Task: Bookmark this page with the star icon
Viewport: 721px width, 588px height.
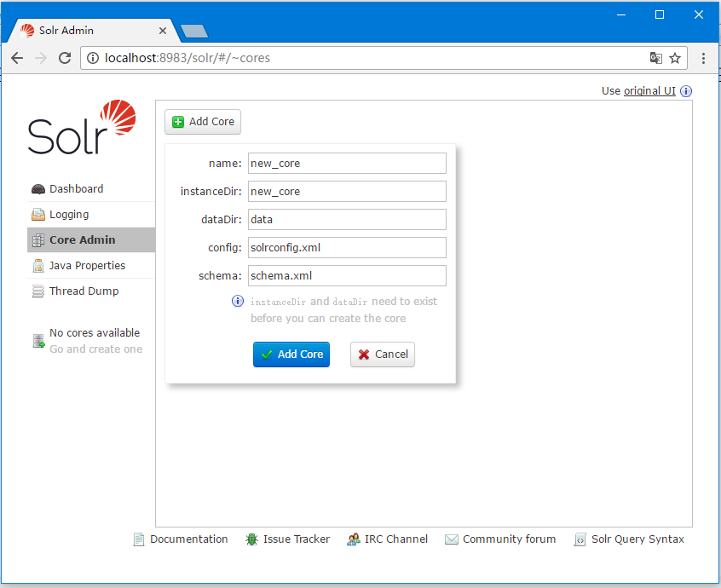Action: [675, 58]
